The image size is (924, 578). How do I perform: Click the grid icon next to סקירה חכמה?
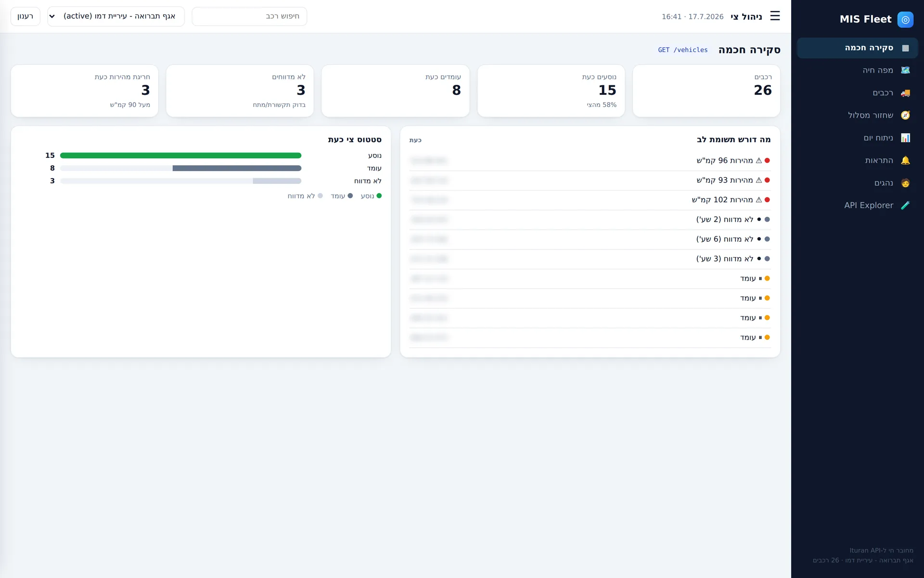point(905,48)
